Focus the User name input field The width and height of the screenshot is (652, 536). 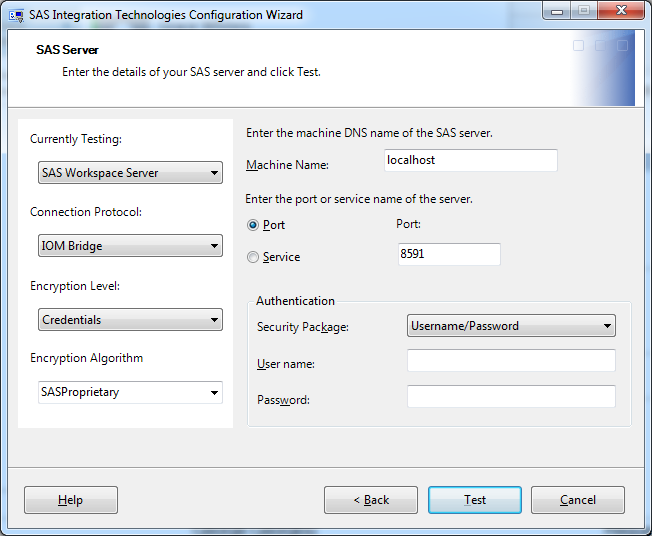(x=511, y=360)
